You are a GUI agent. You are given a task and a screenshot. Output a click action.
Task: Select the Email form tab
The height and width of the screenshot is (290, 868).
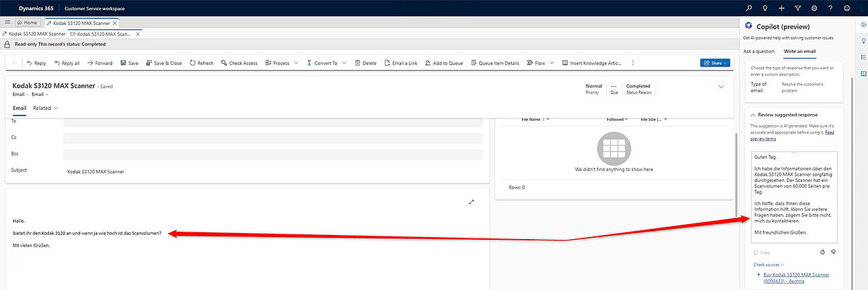coord(20,108)
